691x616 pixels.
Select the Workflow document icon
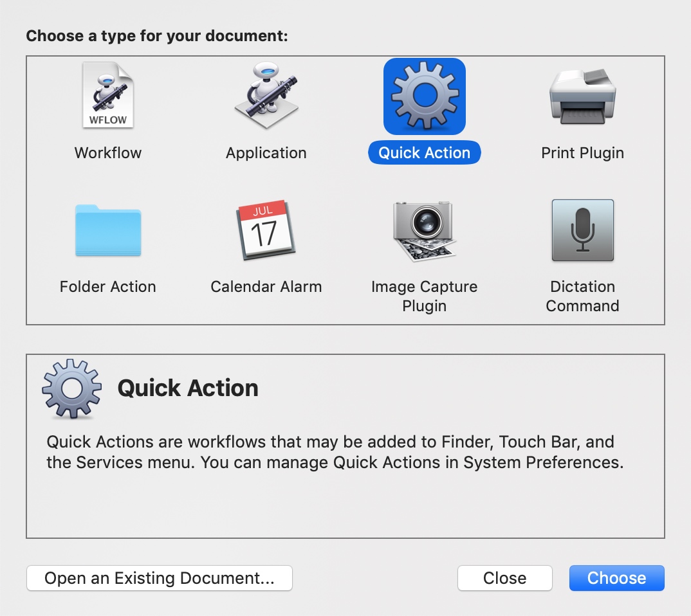tap(108, 96)
